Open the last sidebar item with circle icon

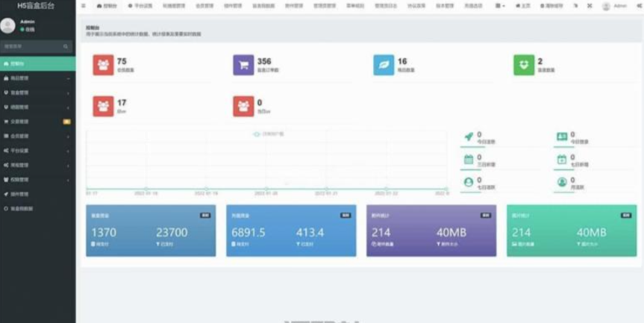[38, 208]
